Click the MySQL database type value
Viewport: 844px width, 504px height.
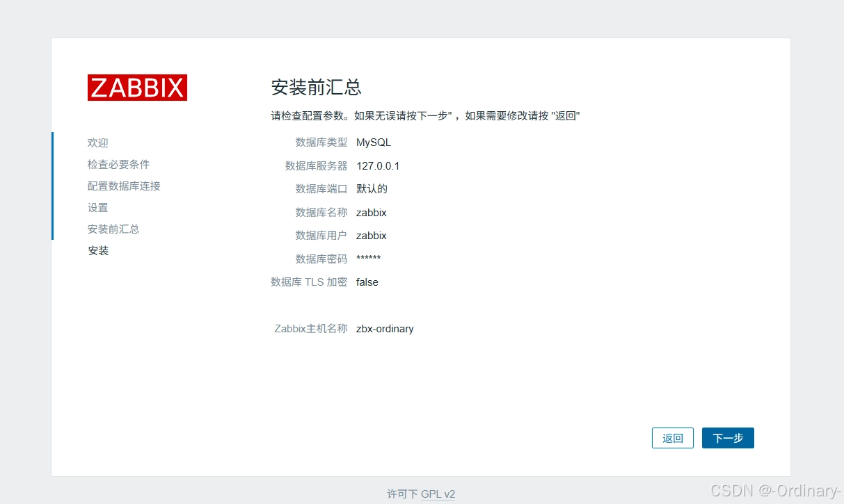(x=374, y=143)
